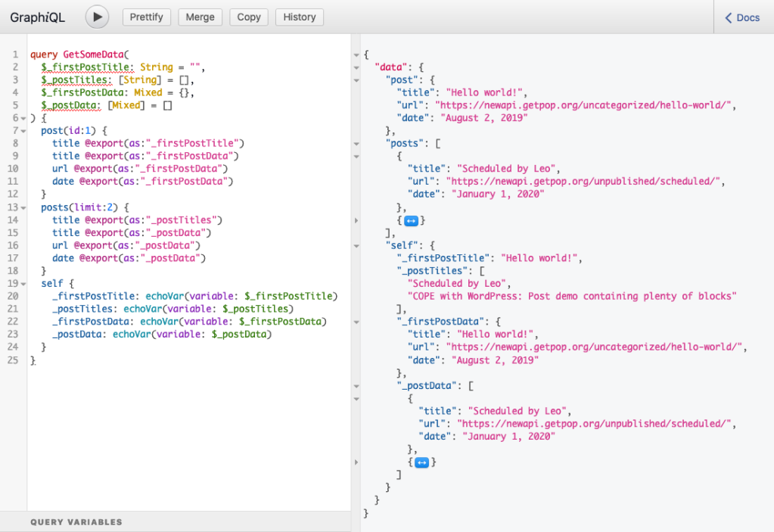This screenshot has height=532, width=774.
Task: Copy the query using the Copy button
Action: click(248, 17)
